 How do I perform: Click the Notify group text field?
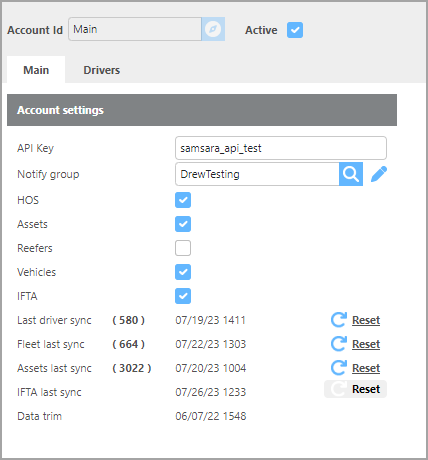point(257,174)
